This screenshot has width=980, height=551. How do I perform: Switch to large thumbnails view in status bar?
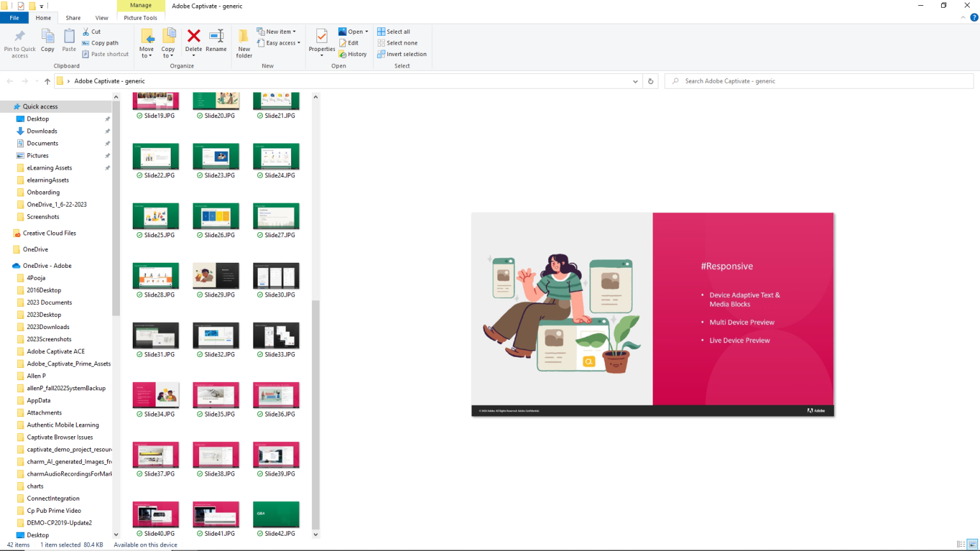pyautogui.click(x=972, y=545)
